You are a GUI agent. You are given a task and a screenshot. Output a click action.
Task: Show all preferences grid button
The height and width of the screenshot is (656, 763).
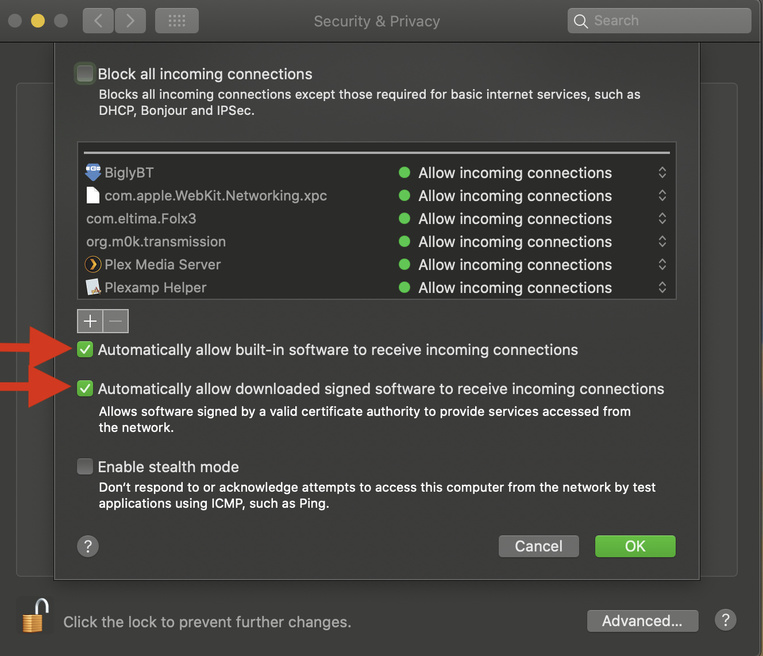[177, 20]
